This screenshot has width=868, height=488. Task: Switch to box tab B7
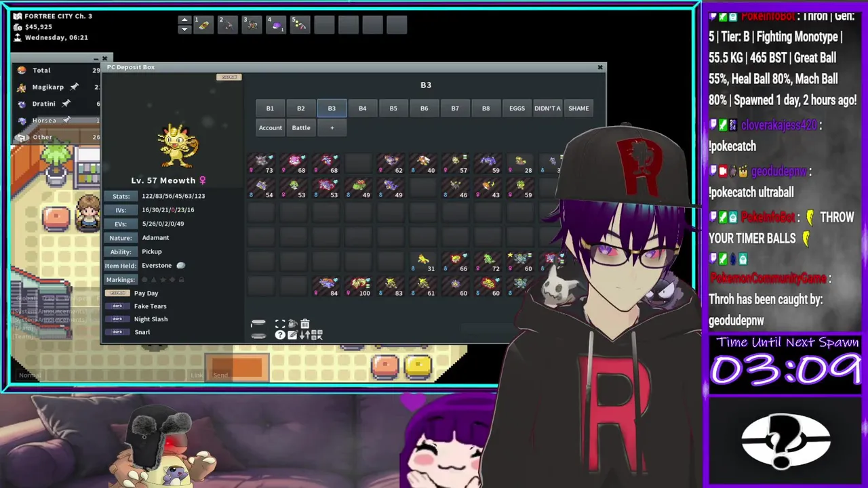455,108
